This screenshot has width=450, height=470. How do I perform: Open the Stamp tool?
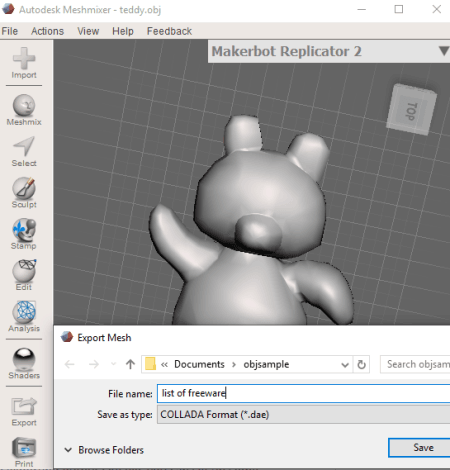[24, 234]
